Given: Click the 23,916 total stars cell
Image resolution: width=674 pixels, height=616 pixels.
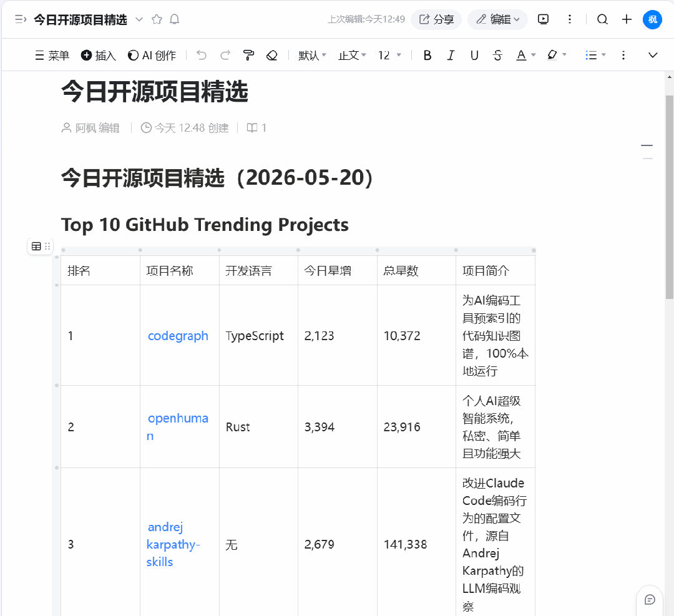Looking at the screenshot, I should (416, 427).
